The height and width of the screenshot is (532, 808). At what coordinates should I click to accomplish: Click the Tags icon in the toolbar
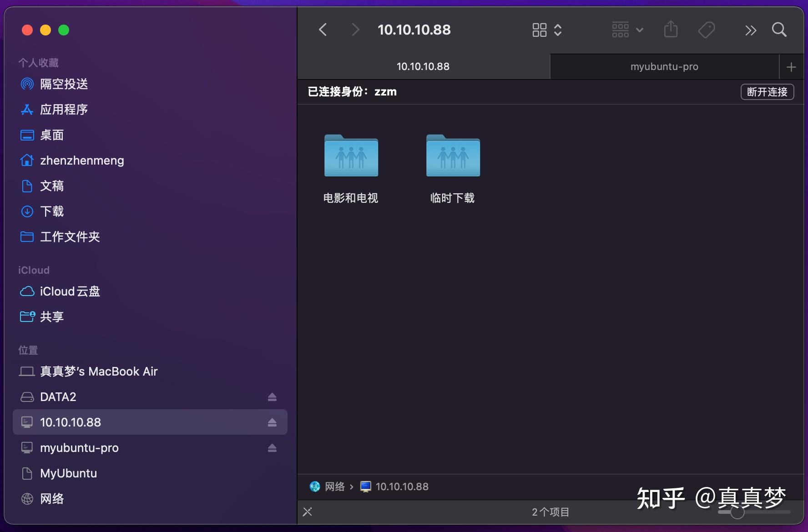pos(707,30)
